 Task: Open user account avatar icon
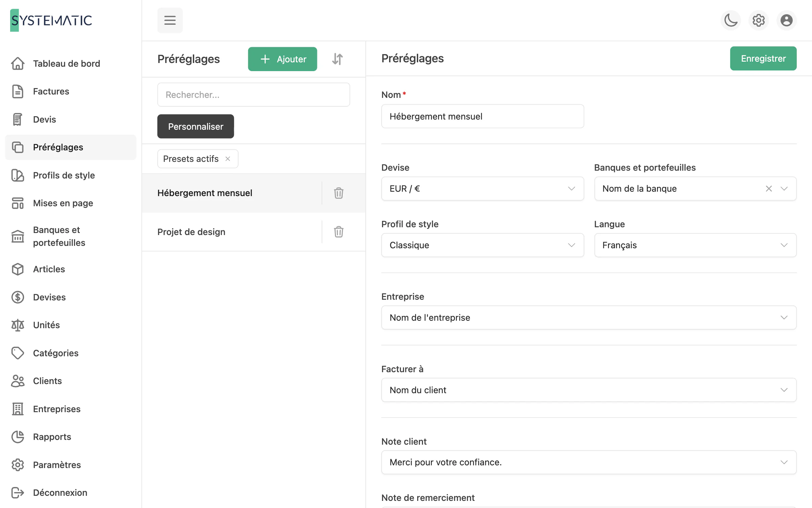(x=786, y=20)
